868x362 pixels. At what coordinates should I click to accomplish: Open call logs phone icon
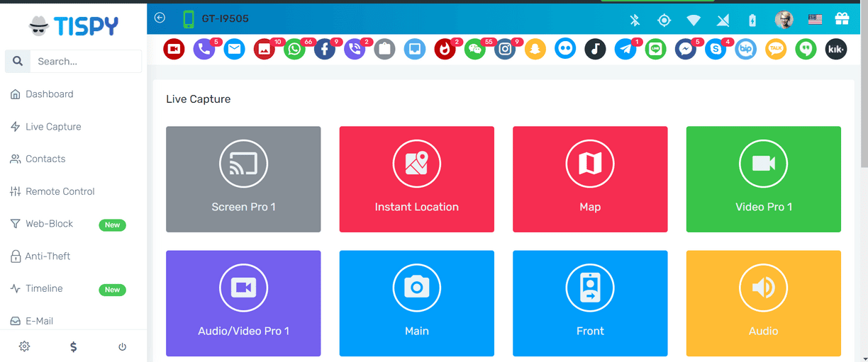(204, 49)
